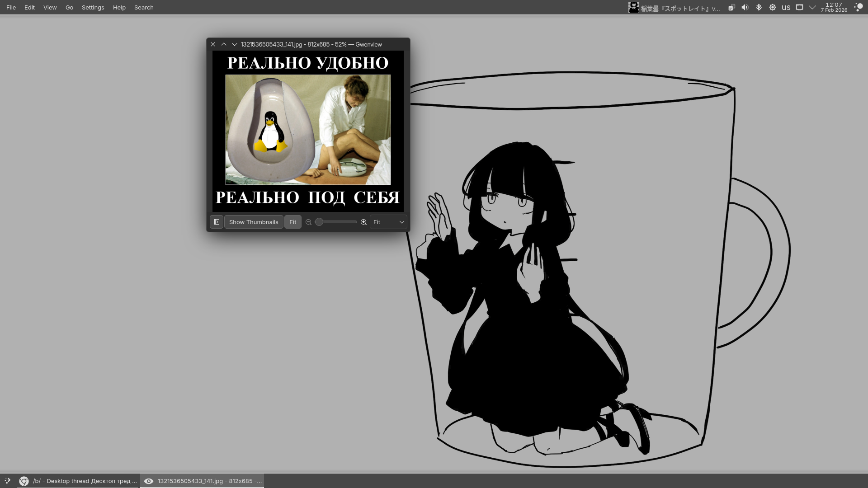Click the zoom out magnifier icon

pos(308,222)
